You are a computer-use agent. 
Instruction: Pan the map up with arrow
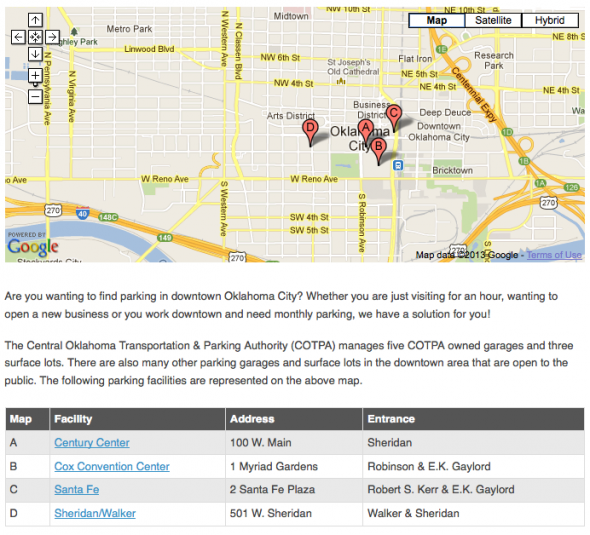(35, 20)
